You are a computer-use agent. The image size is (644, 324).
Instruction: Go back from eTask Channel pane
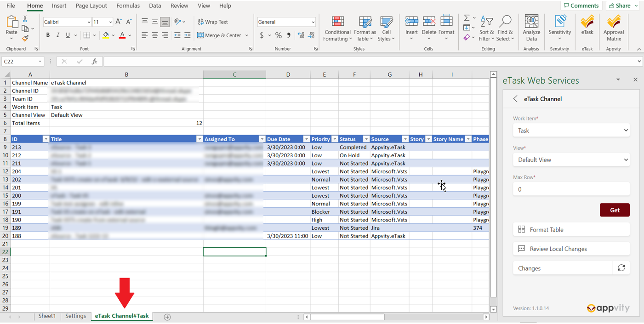coord(515,99)
